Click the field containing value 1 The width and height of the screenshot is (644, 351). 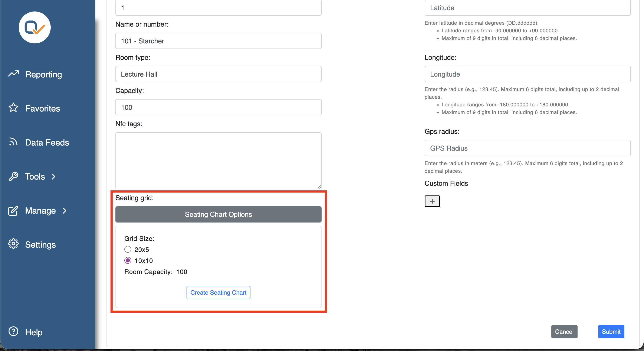[218, 8]
